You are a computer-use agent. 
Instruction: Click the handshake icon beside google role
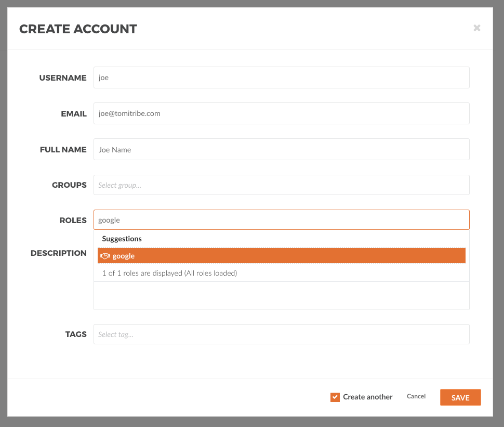(x=105, y=256)
